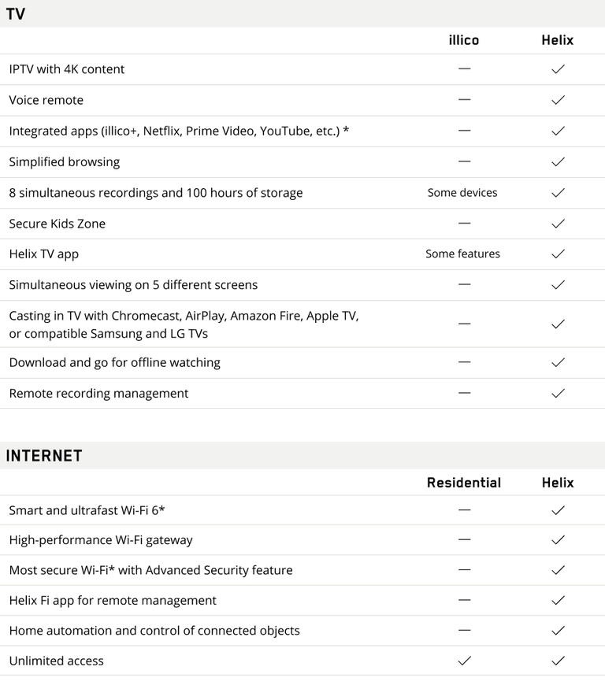Click 'Some devices' text in recordings row
The width and height of the screenshot is (605, 700).
pos(462,193)
